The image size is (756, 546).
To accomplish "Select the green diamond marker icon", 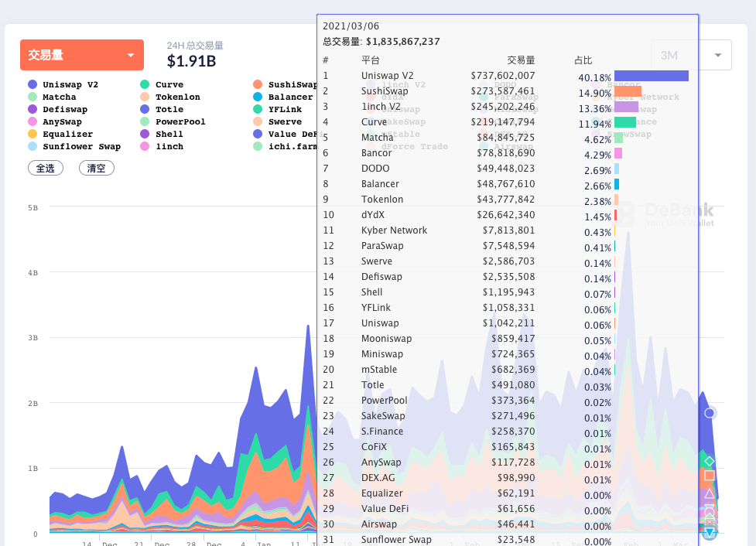I will (x=708, y=460).
